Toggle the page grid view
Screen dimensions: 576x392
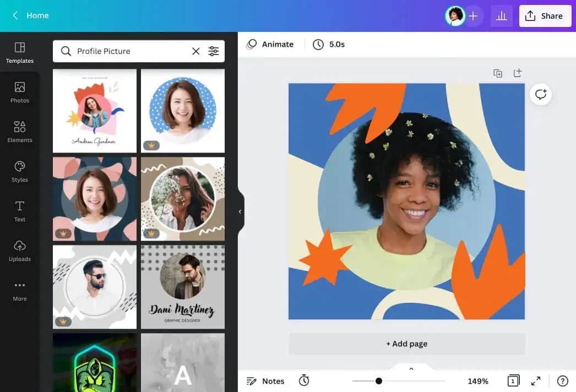click(x=513, y=380)
